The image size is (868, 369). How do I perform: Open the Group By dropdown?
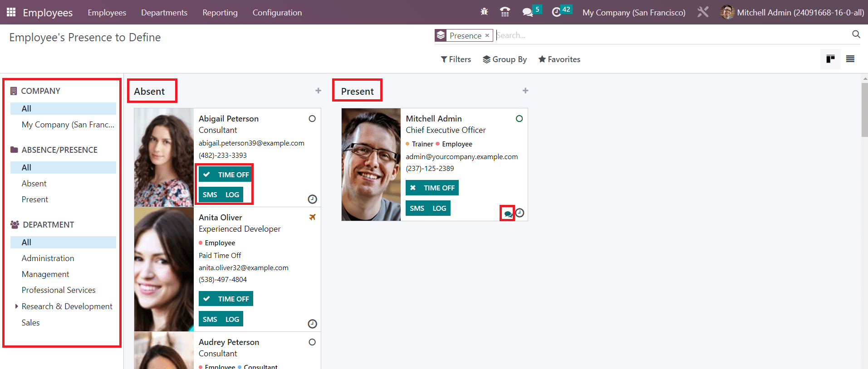(505, 59)
